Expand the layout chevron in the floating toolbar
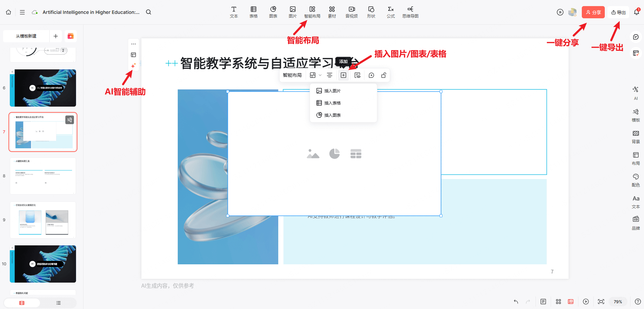The image size is (644, 309). (x=320, y=75)
